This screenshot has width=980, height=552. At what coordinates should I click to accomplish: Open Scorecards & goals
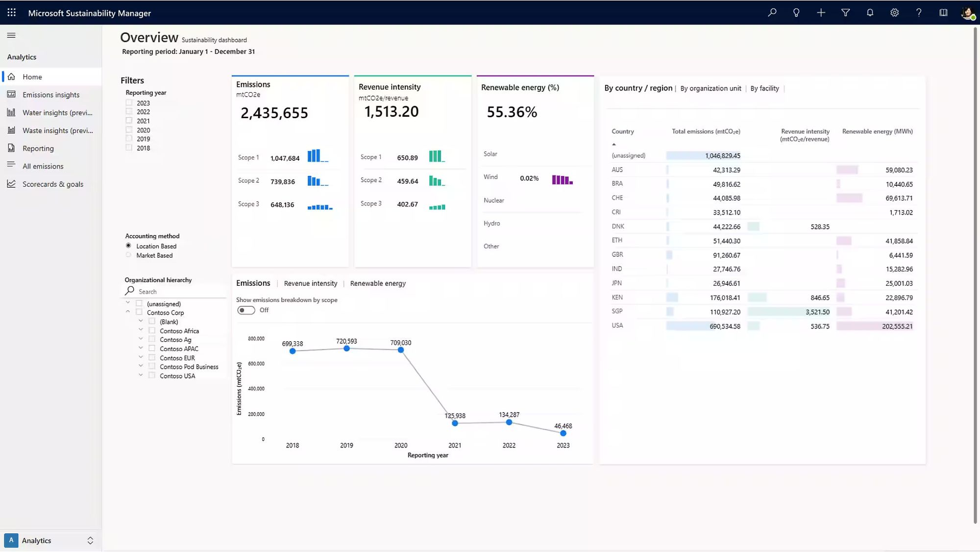tap(53, 184)
